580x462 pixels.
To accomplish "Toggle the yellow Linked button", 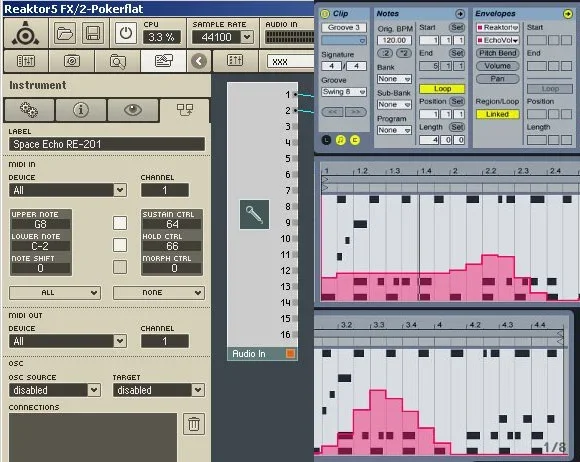I will tap(498, 114).
